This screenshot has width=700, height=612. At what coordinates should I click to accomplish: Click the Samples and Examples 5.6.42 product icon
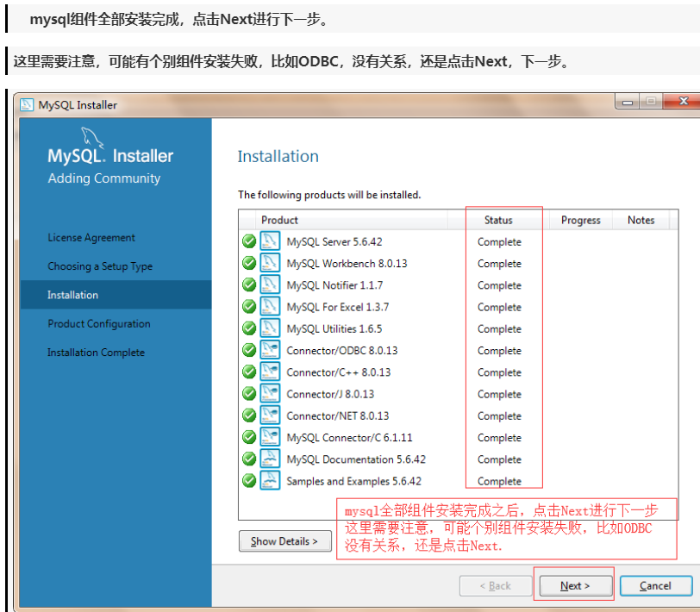pyautogui.click(x=270, y=481)
